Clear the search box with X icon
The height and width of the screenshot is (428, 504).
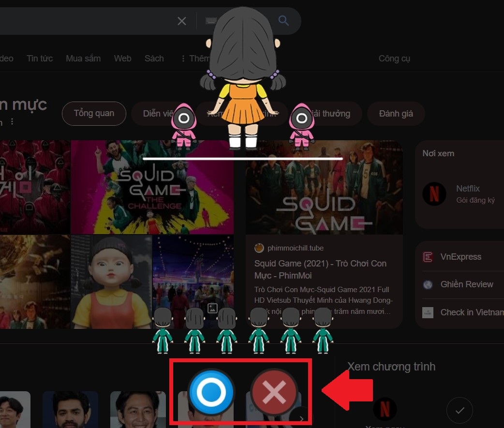(x=182, y=21)
